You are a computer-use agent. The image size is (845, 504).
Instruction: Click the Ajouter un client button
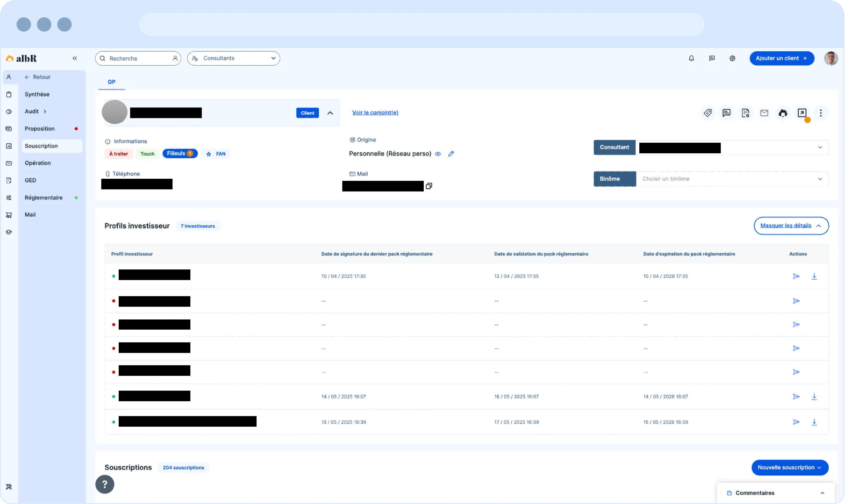[781, 58]
